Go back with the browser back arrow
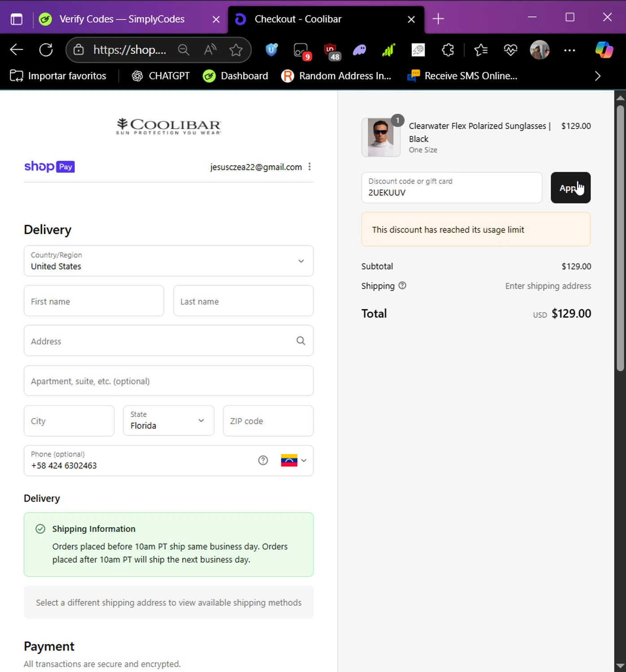 click(x=17, y=50)
